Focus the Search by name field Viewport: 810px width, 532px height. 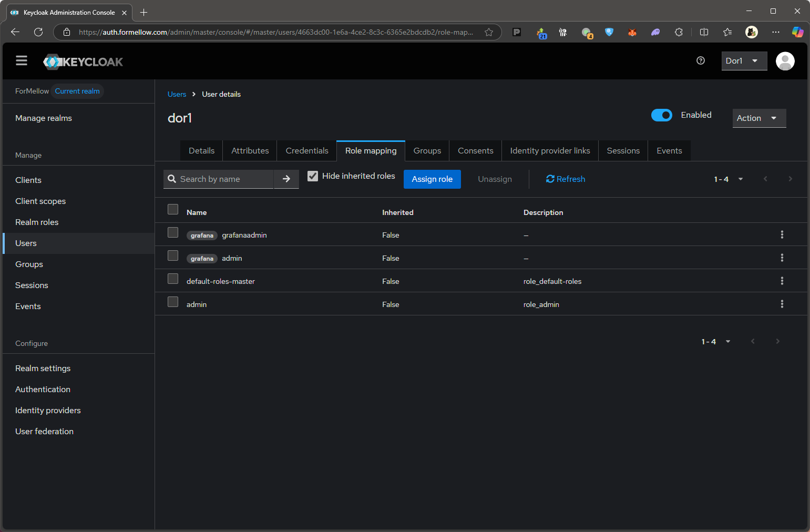coord(219,179)
